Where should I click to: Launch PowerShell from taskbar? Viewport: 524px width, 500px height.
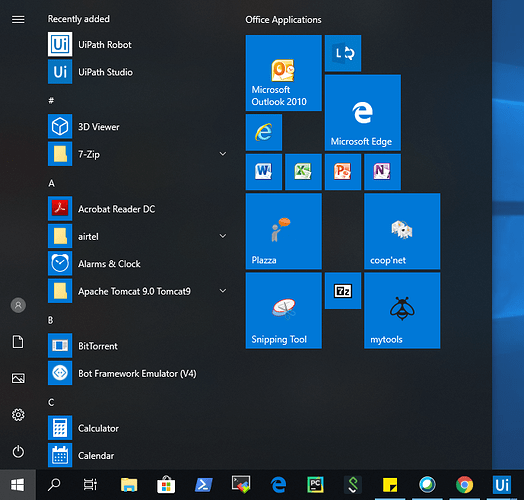pos(204,485)
